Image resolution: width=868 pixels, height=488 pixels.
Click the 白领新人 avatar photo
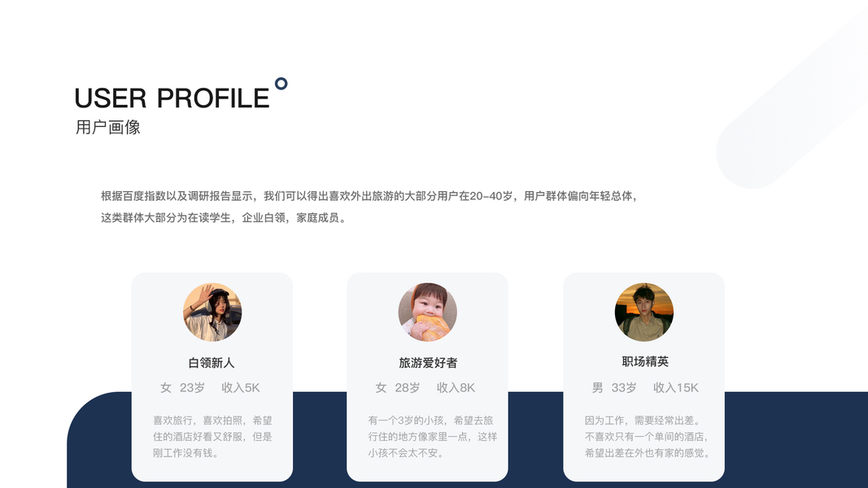pos(212,312)
